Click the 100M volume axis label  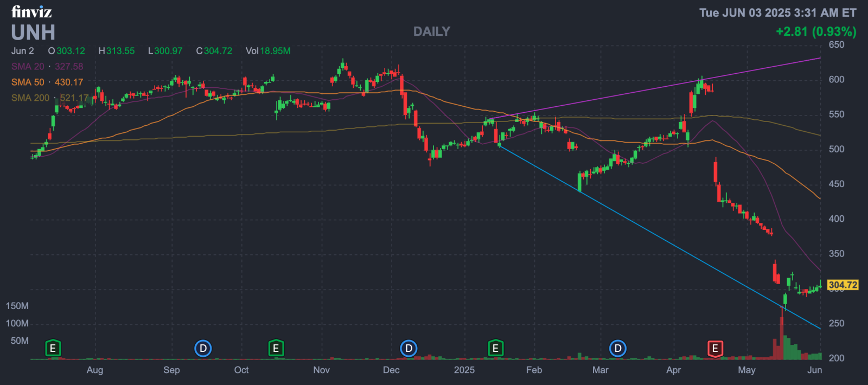17,323
